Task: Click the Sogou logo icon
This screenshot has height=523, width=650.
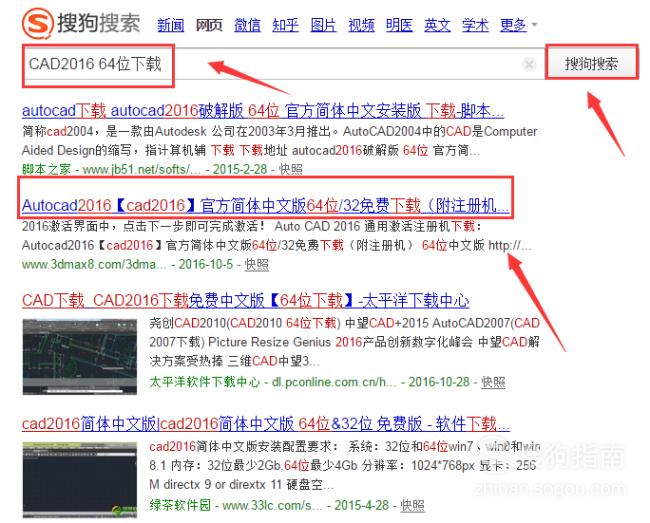Action: [x=38, y=23]
